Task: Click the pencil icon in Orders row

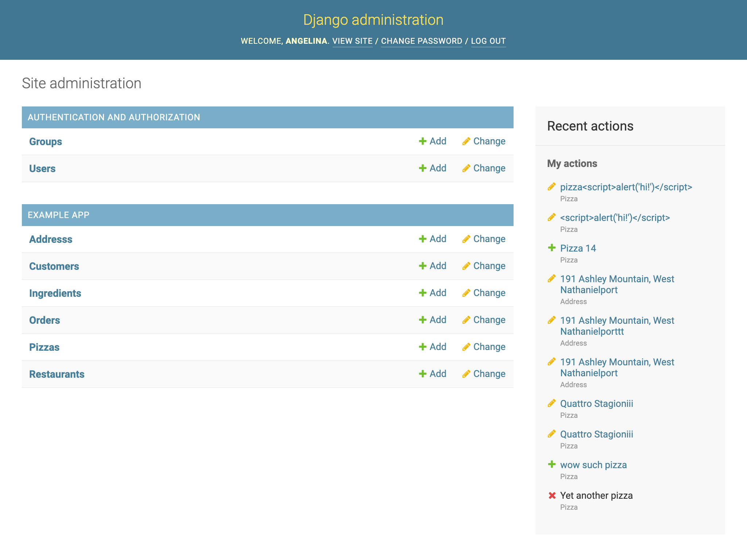Action: 466,320
